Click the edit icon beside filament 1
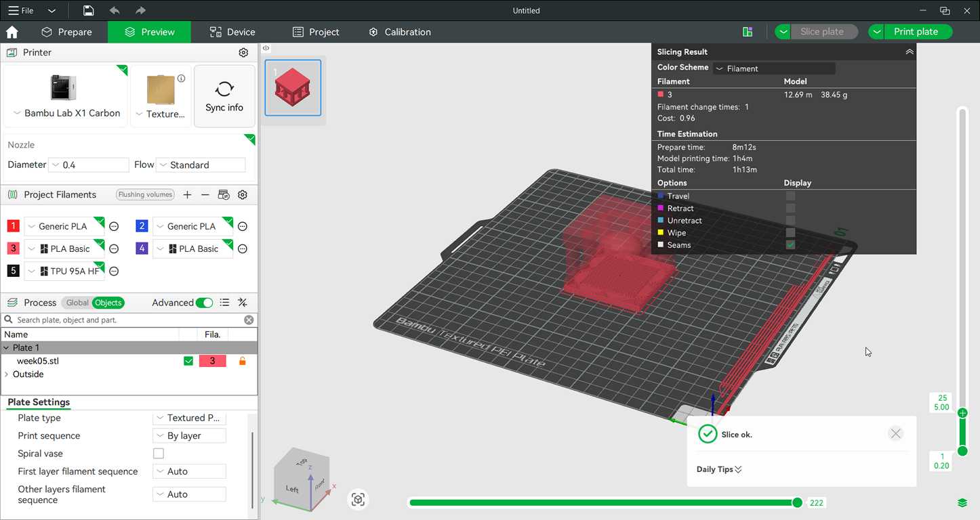 coord(114,227)
